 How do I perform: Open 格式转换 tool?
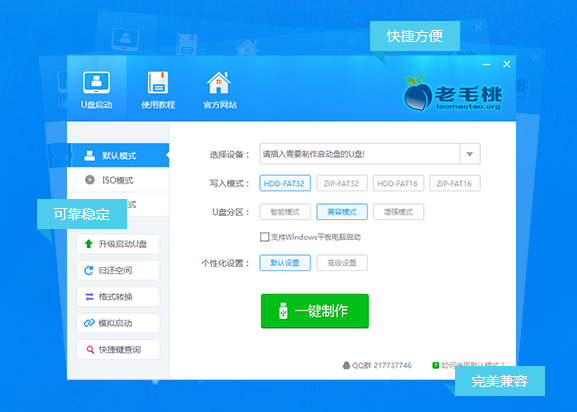click(x=118, y=296)
